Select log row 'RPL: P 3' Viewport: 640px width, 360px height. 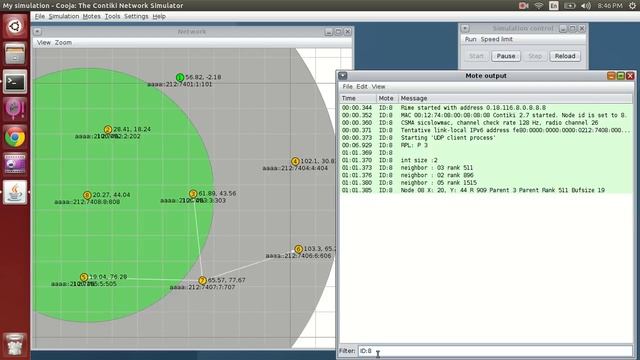click(486, 145)
